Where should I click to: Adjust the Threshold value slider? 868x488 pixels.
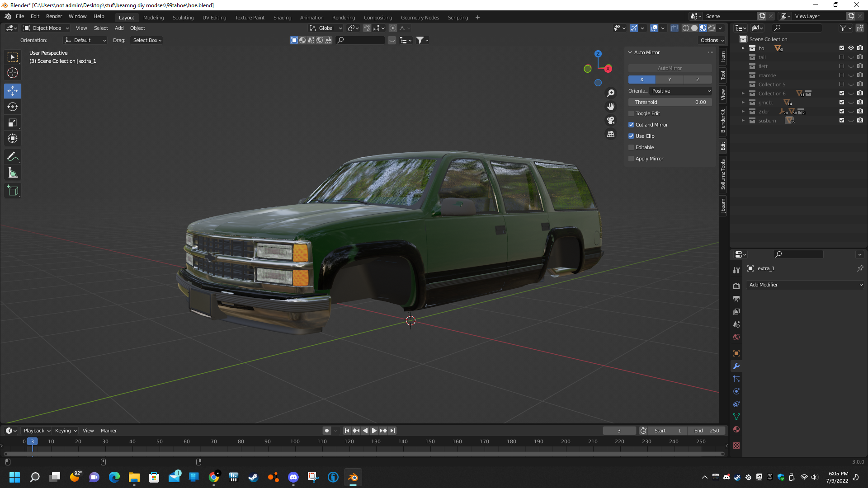pyautogui.click(x=670, y=102)
